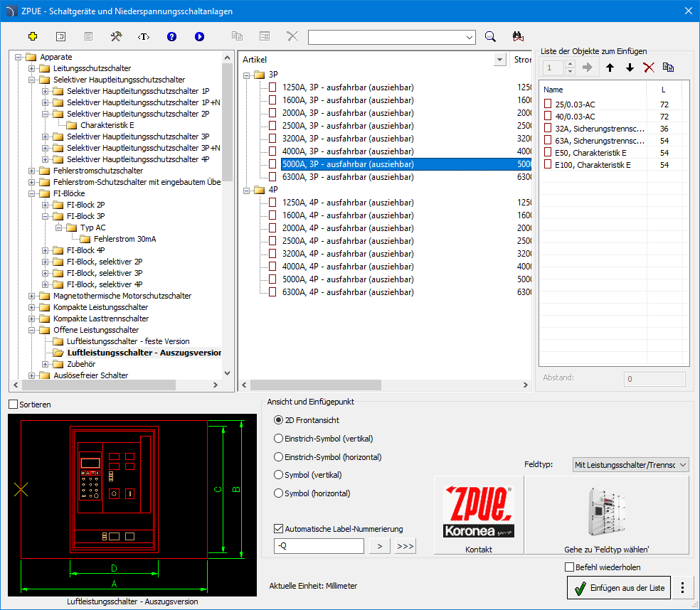The width and height of the screenshot is (700, 610).
Task: Click the blue question mark help icon
Action: 171,36
